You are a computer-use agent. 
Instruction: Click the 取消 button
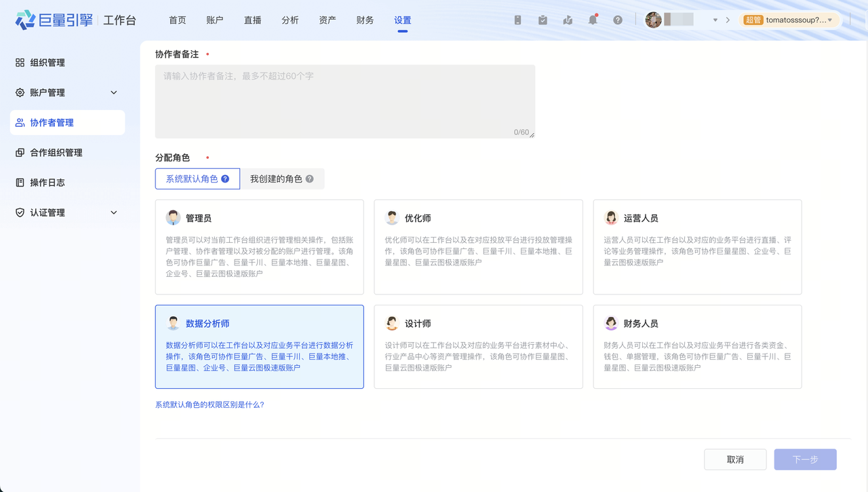[735, 459]
